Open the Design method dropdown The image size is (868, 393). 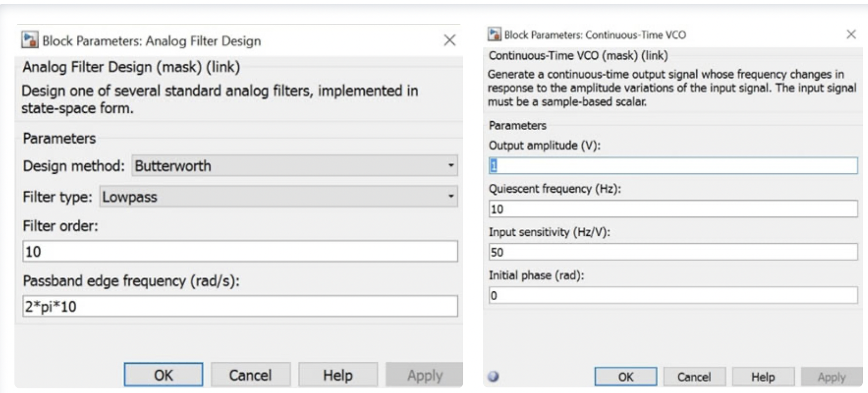(294, 165)
